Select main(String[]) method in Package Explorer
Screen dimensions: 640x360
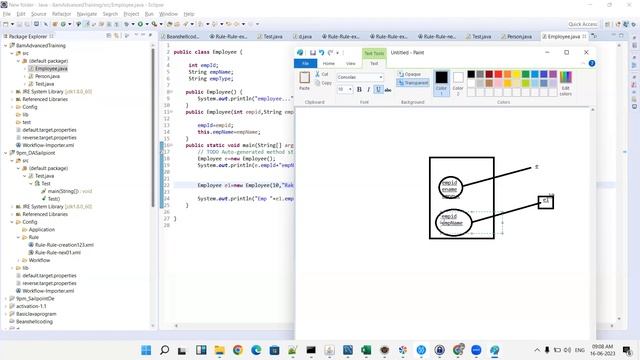[x=67, y=191]
